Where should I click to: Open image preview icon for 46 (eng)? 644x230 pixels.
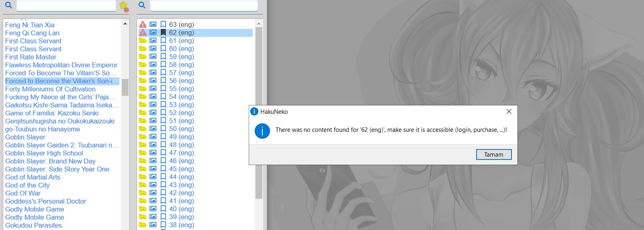(x=153, y=161)
